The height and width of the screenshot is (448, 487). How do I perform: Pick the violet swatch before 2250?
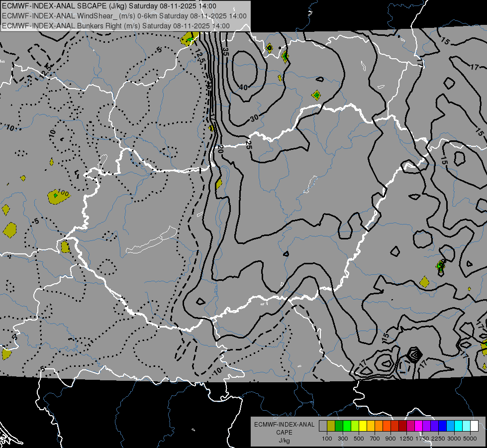coord(434,426)
